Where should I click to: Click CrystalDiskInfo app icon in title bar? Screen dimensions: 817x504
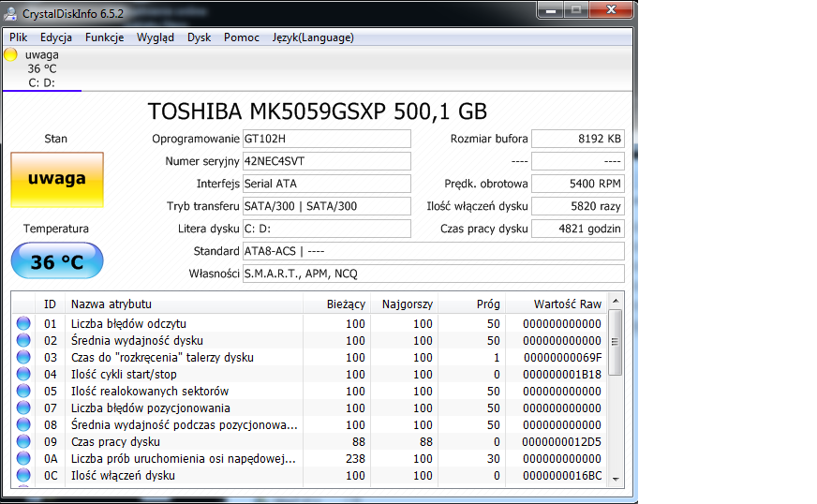pyautogui.click(x=10, y=13)
